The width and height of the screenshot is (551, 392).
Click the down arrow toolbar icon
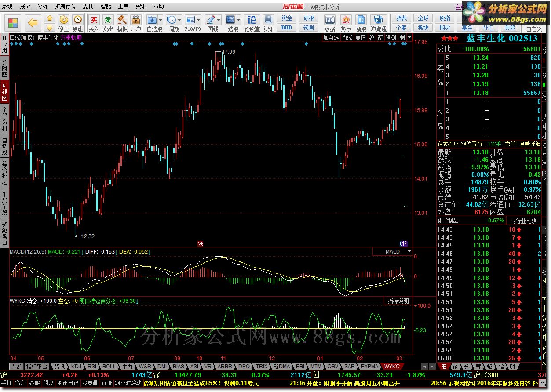(x=50, y=27)
